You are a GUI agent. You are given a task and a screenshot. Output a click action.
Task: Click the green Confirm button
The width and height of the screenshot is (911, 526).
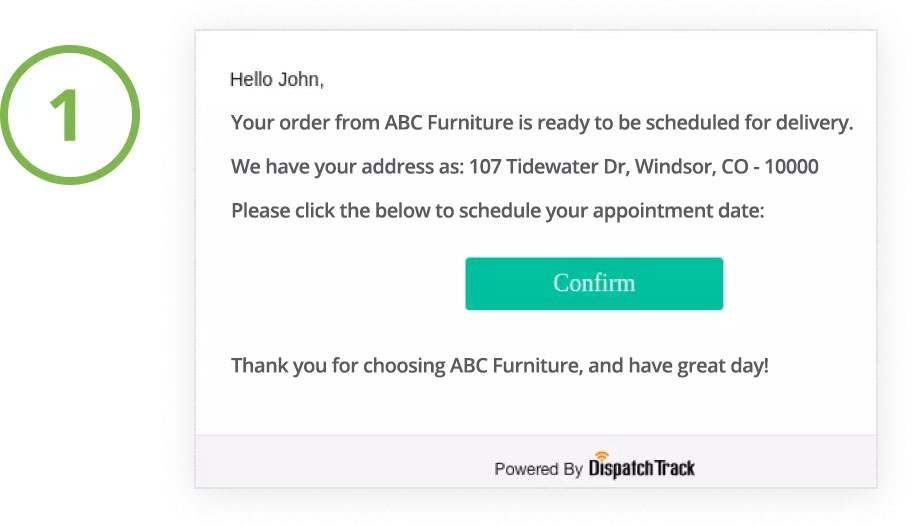(594, 284)
